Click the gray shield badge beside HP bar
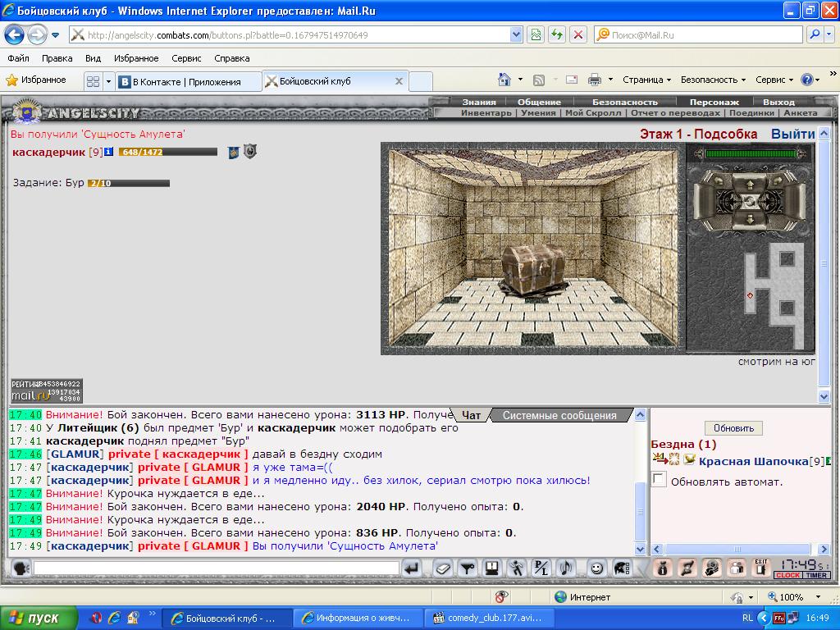The height and width of the screenshot is (630, 840). pyautogui.click(x=249, y=152)
